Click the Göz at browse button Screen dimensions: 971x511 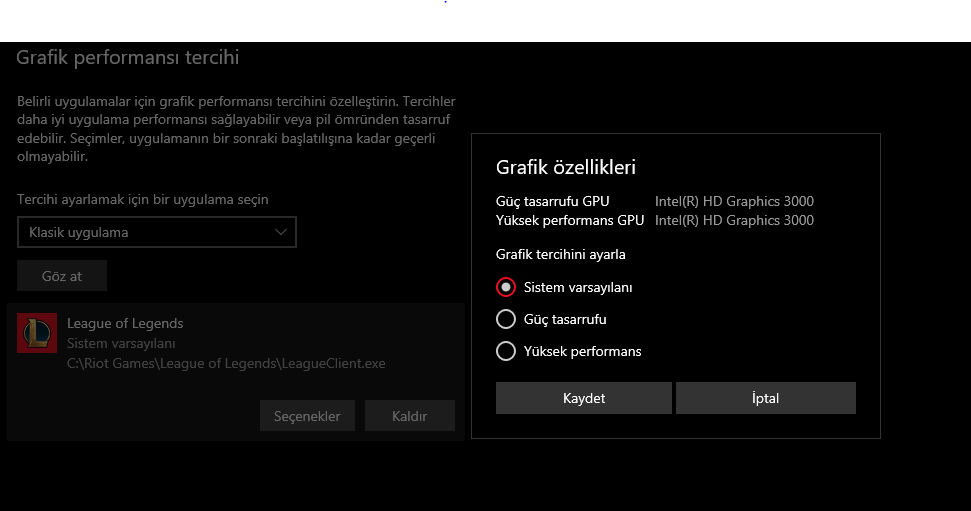click(62, 276)
